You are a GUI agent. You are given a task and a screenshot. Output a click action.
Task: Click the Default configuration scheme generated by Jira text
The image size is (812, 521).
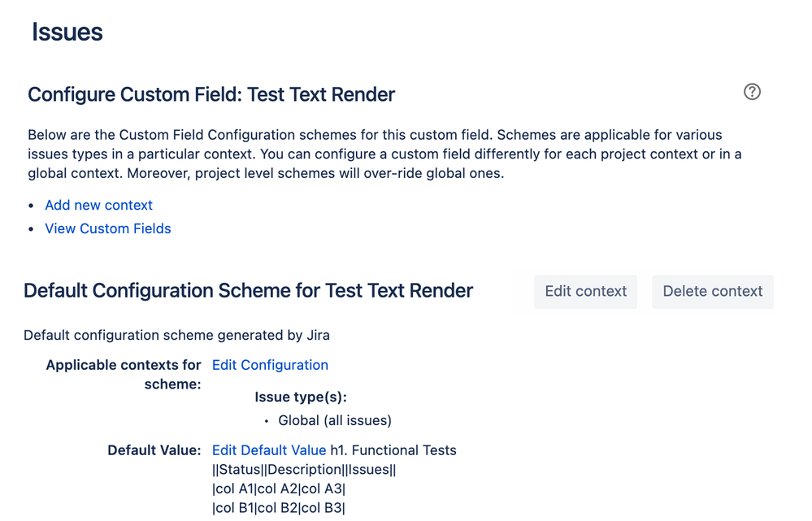click(x=176, y=335)
